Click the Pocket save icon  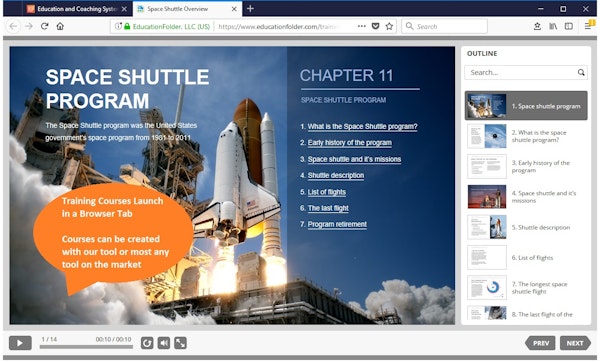pos(376,26)
